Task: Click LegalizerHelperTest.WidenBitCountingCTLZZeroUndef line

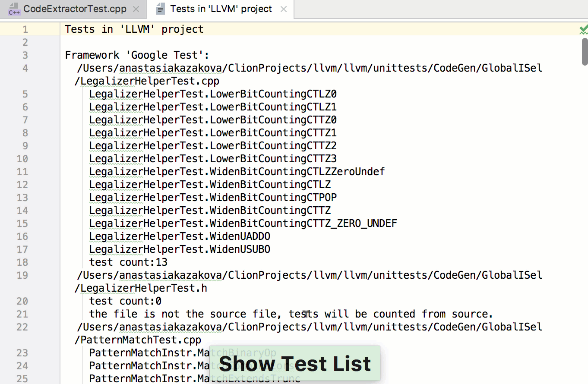Action: click(x=237, y=172)
